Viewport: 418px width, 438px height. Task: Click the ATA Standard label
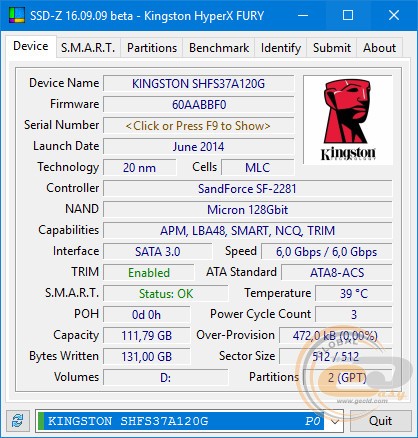[241, 272]
